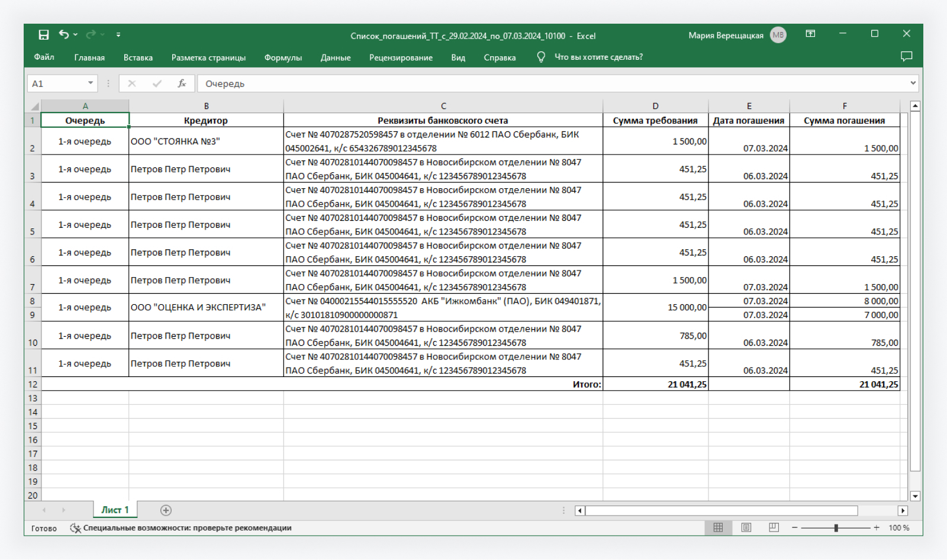Open the Undo history dropdown arrow

click(76, 35)
